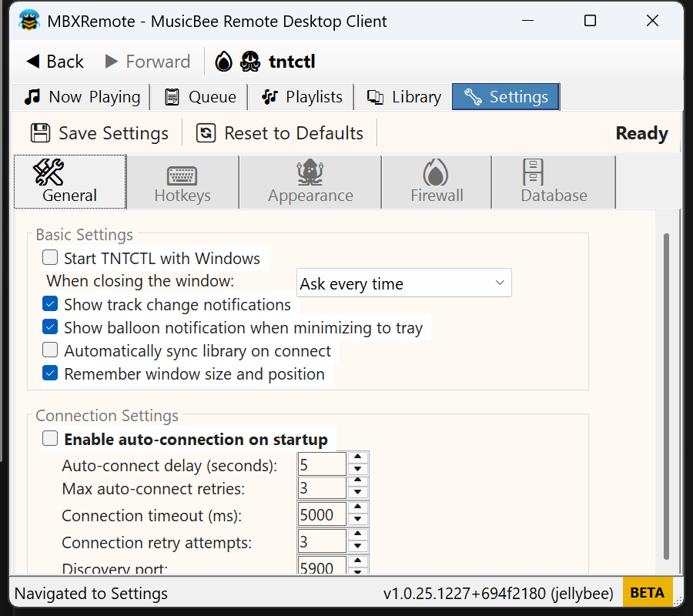Click the Save Settings floppy disk icon
This screenshot has height=616, width=693.
pos(40,133)
